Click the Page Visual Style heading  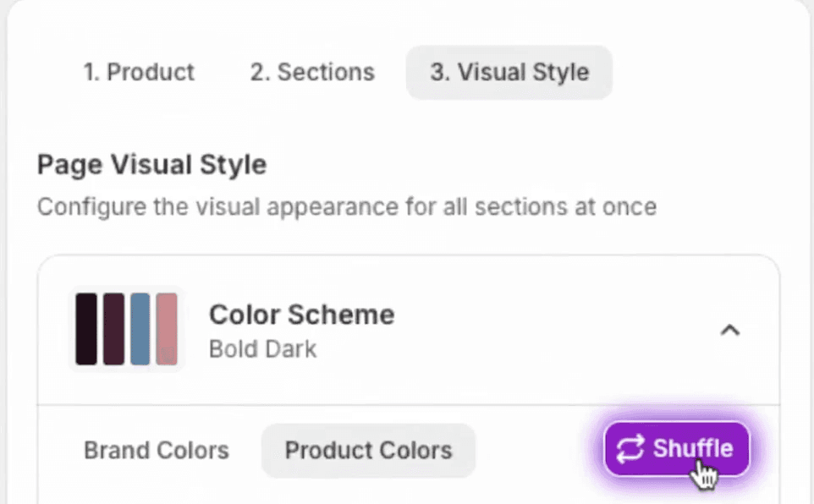[151, 164]
